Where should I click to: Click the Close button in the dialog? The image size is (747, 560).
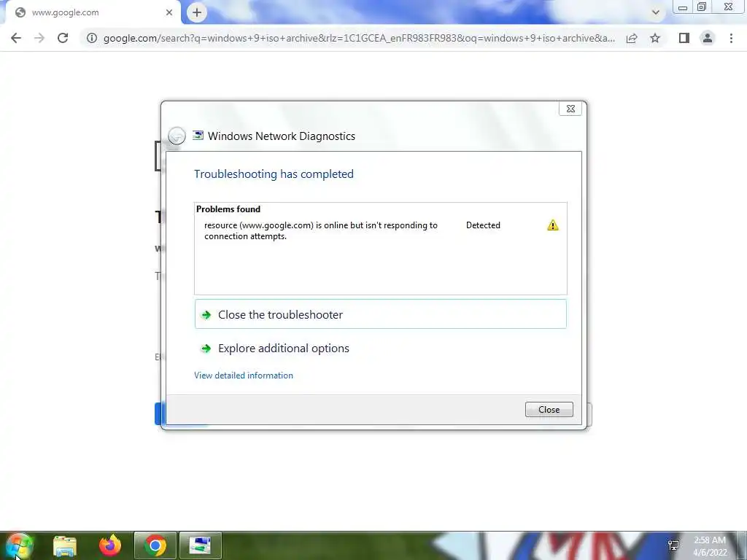click(x=549, y=410)
